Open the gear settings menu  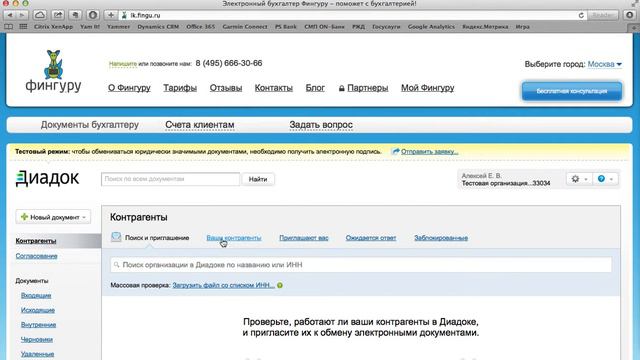click(x=579, y=179)
